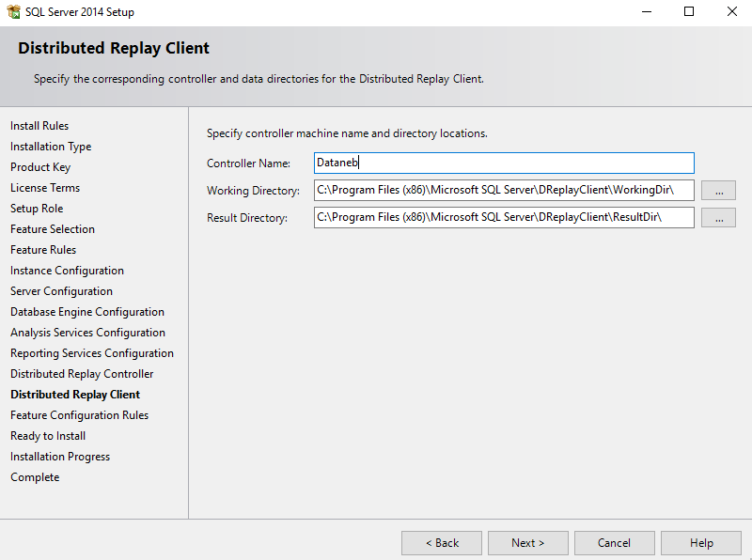Click the SQL Server Setup title bar icon
752x560 pixels.
pos(13,11)
